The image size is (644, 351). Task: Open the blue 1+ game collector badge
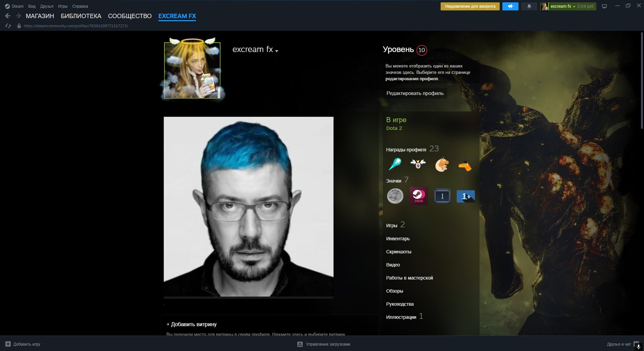[466, 196]
